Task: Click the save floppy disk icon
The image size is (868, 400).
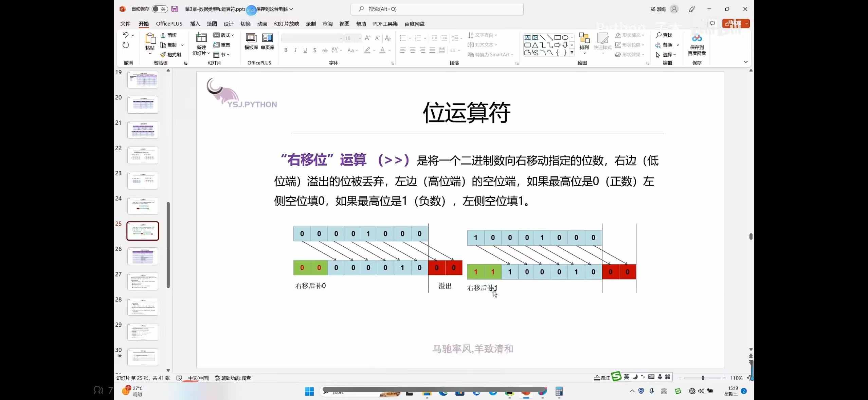Action: [x=174, y=9]
